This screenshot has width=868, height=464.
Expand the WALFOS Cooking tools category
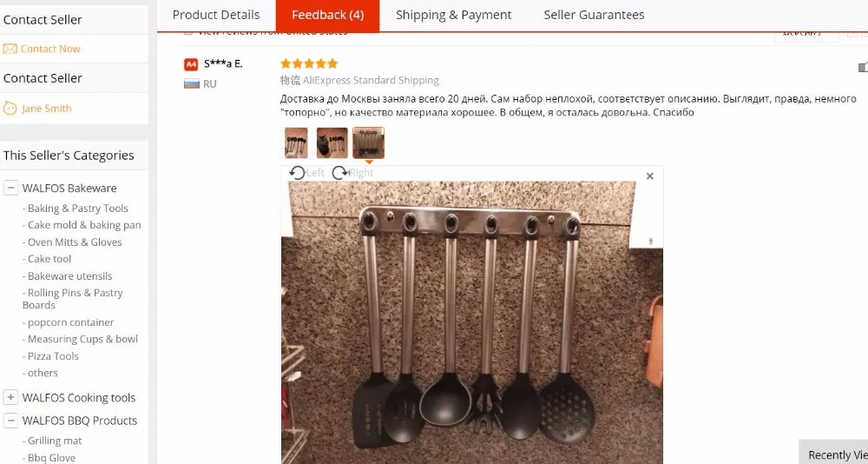[x=10, y=397]
